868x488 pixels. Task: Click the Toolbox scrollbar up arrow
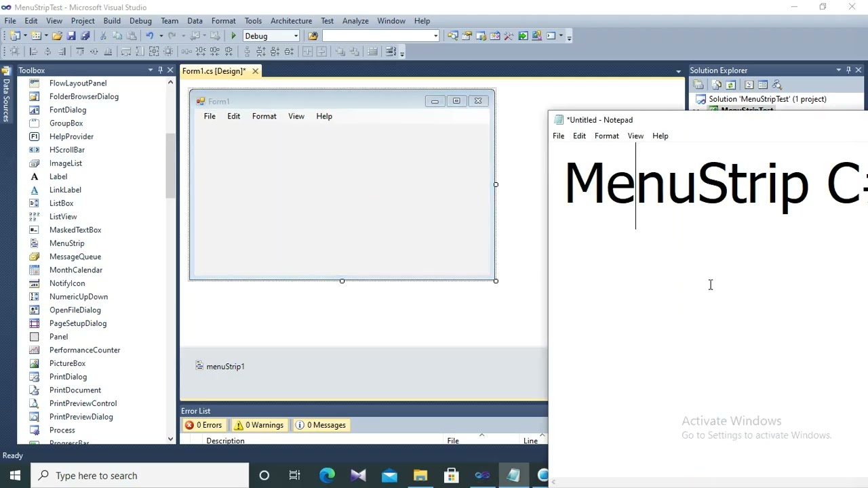click(170, 82)
